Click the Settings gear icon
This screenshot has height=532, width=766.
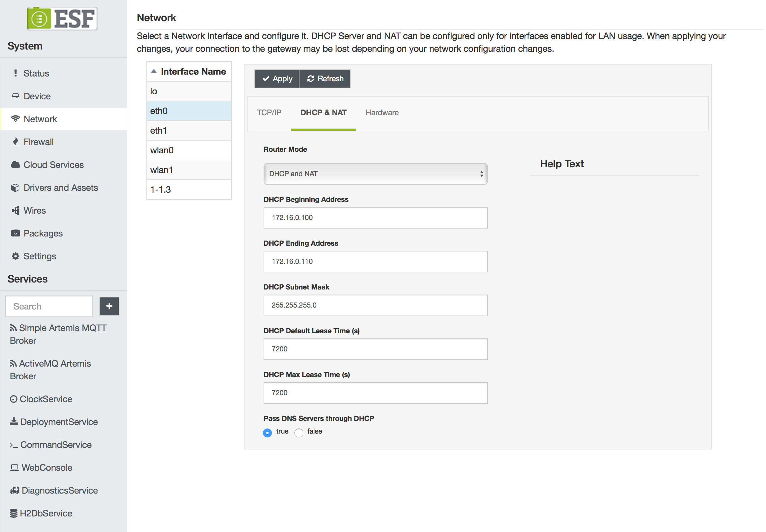(15, 256)
